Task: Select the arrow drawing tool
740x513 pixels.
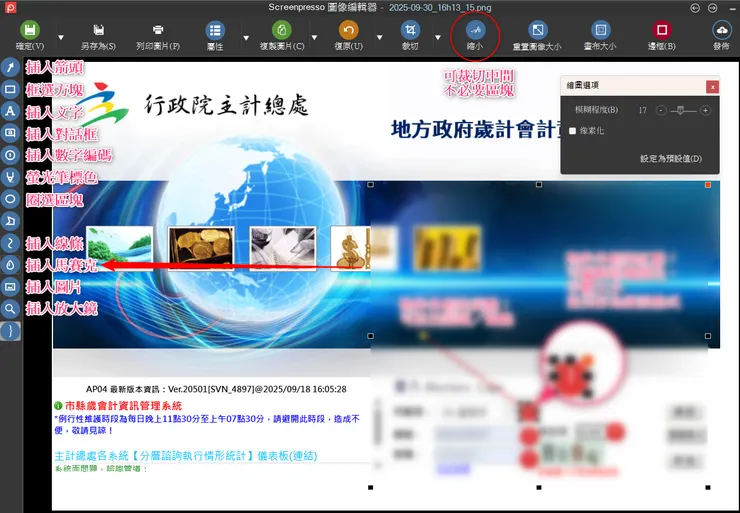Action: click(x=10, y=67)
